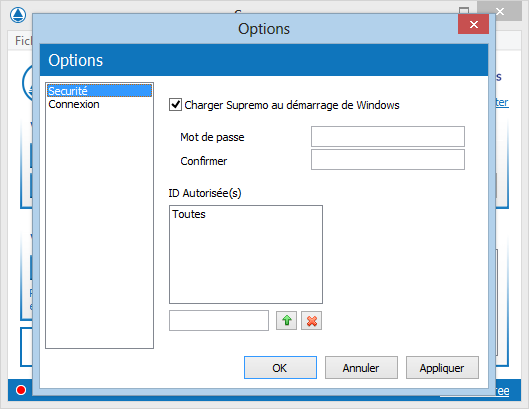The height and width of the screenshot is (409, 529).
Task: Click the new authorized ID text box
Action: tap(219, 321)
